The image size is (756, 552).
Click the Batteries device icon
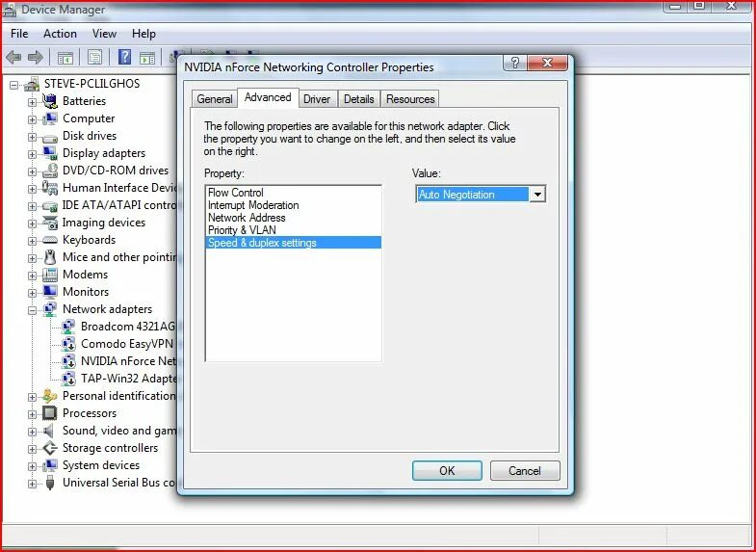pos(50,101)
